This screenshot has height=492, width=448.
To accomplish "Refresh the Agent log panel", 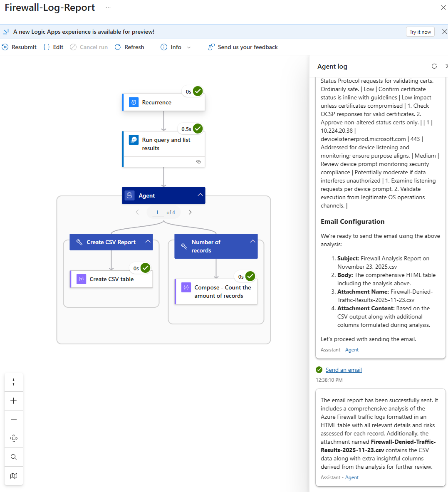I will (x=434, y=66).
